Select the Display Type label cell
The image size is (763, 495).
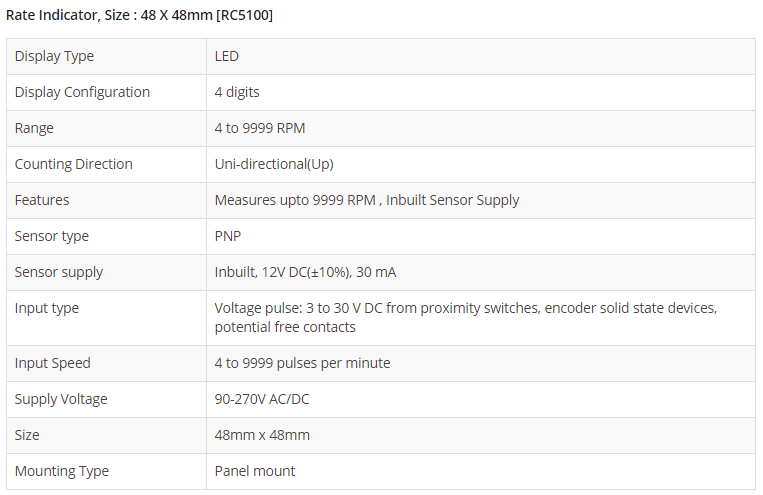click(54, 56)
